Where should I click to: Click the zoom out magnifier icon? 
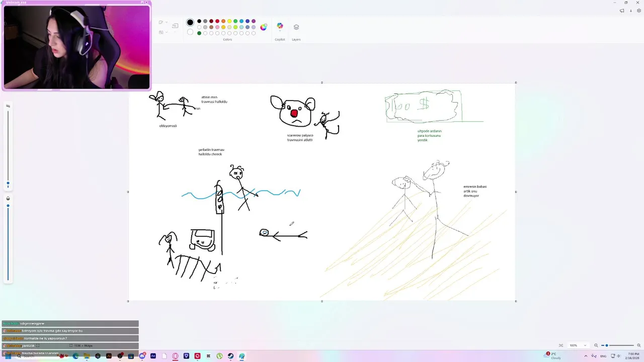coord(596,345)
